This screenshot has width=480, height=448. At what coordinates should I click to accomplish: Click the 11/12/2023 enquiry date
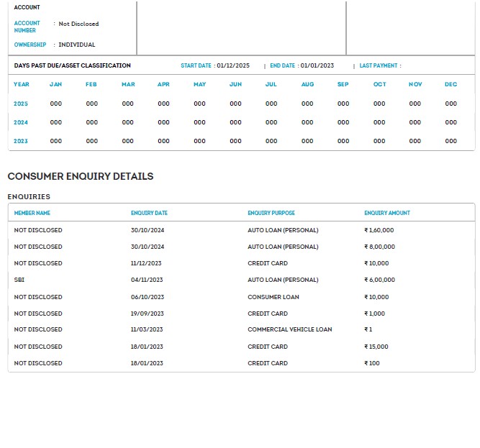point(146,263)
